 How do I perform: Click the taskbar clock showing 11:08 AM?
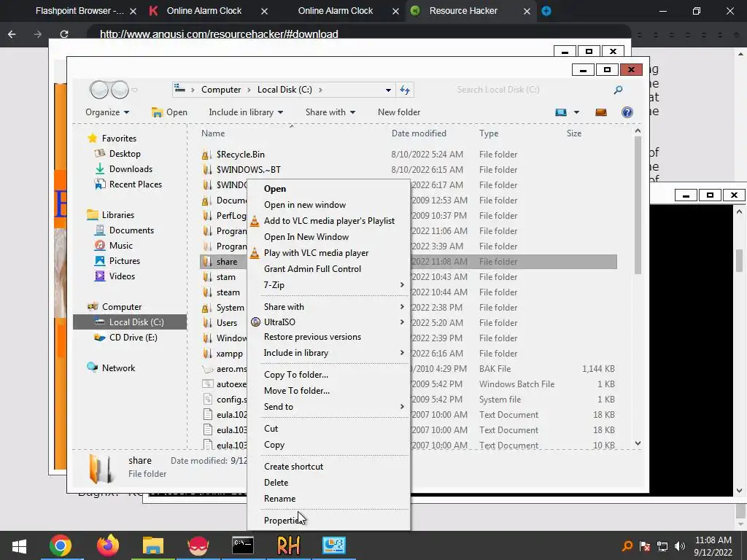(x=713, y=540)
